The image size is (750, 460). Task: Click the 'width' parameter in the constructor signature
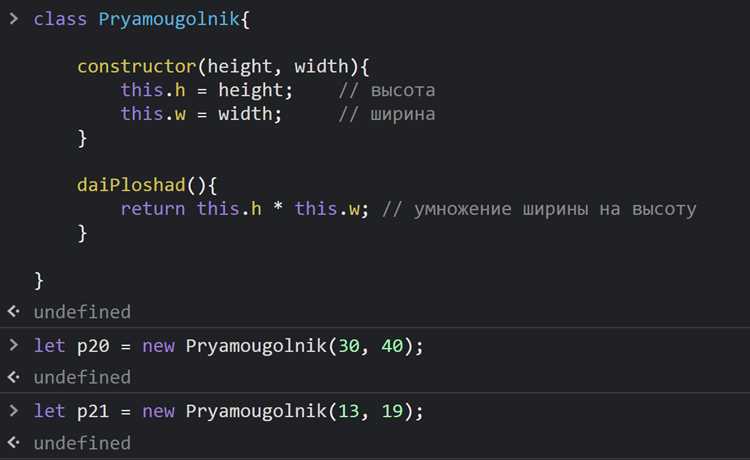click(321, 66)
